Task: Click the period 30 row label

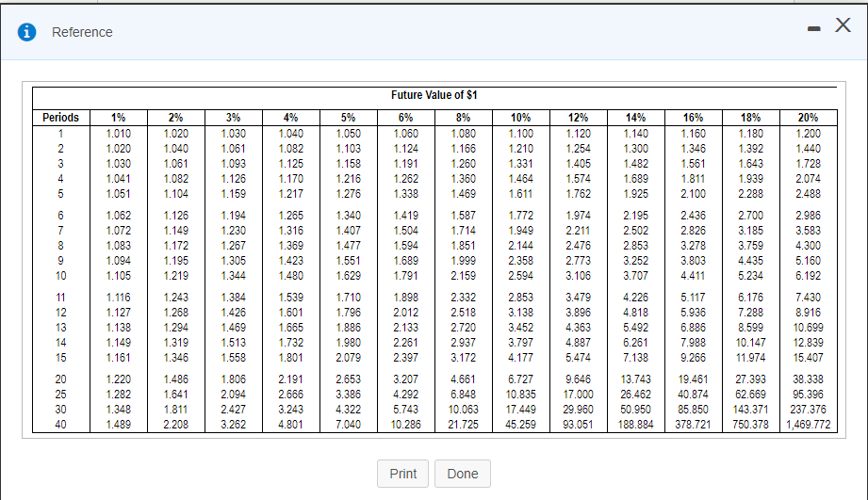Action: pos(61,410)
